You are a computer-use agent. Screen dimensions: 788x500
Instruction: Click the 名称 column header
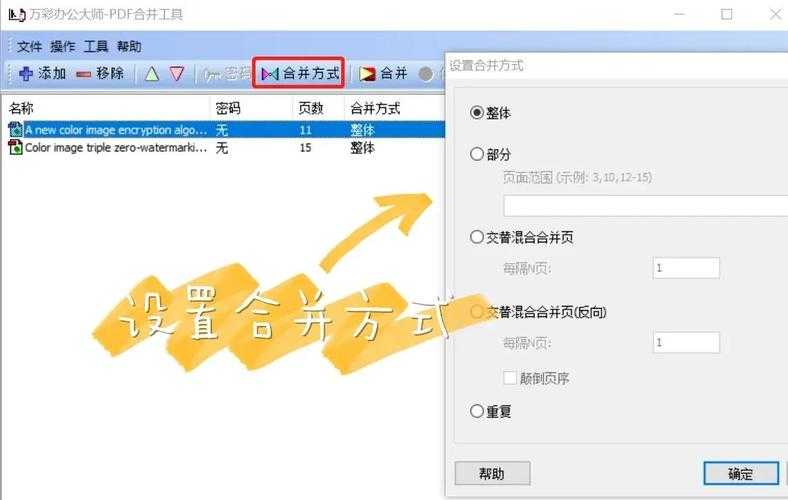point(21,108)
